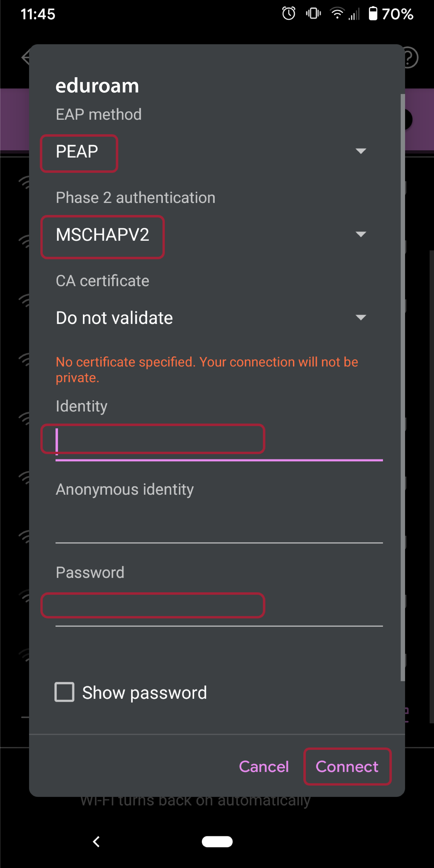Screen dimensions: 434x868
Task: Tap the home gesture pill
Action: click(217, 841)
